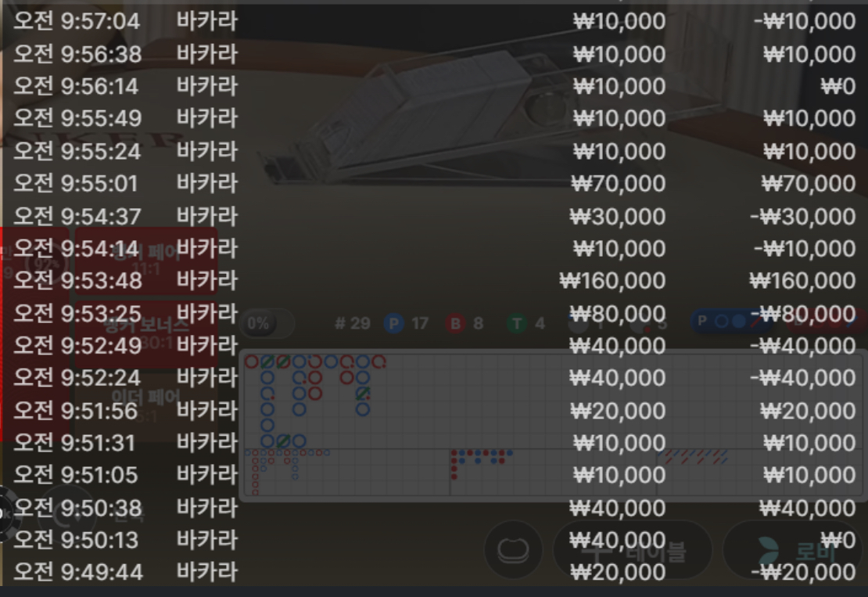
Task: Click the blue P prediction pill
Action: (x=730, y=322)
